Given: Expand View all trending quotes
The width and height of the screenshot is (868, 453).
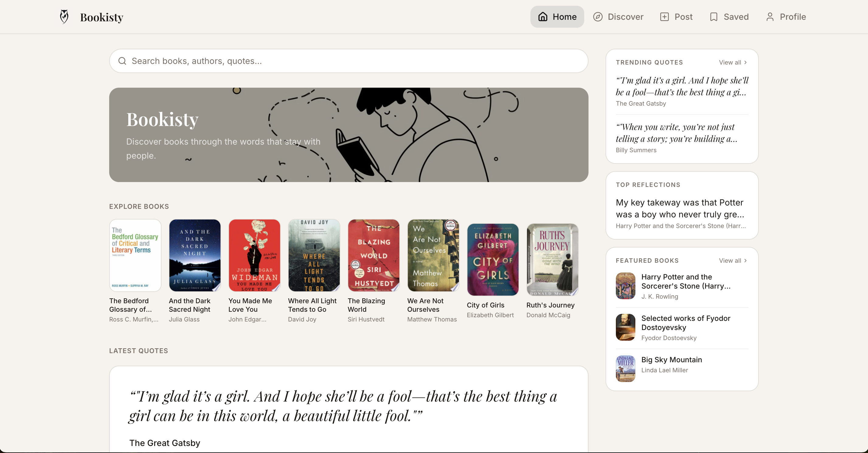Looking at the screenshot, I should [733, 62].
